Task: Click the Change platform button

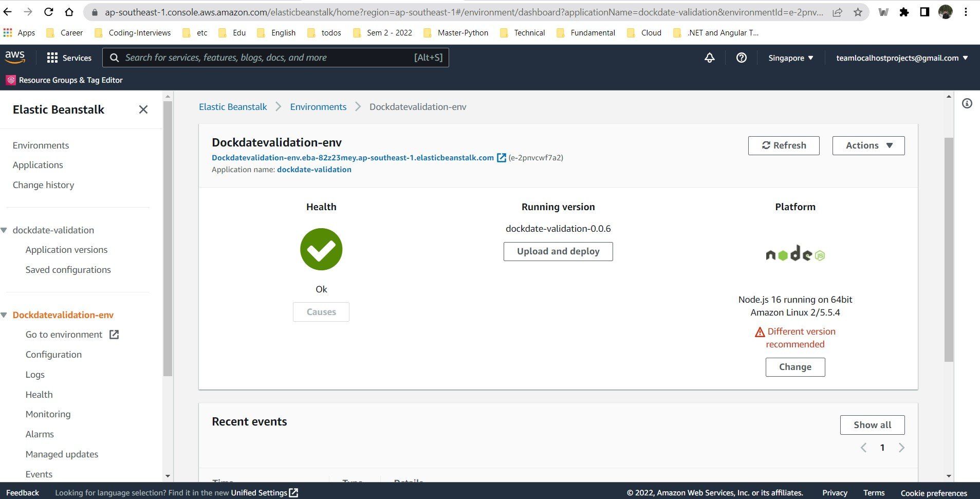Action: pyautogui.click(x=795, y=367)
